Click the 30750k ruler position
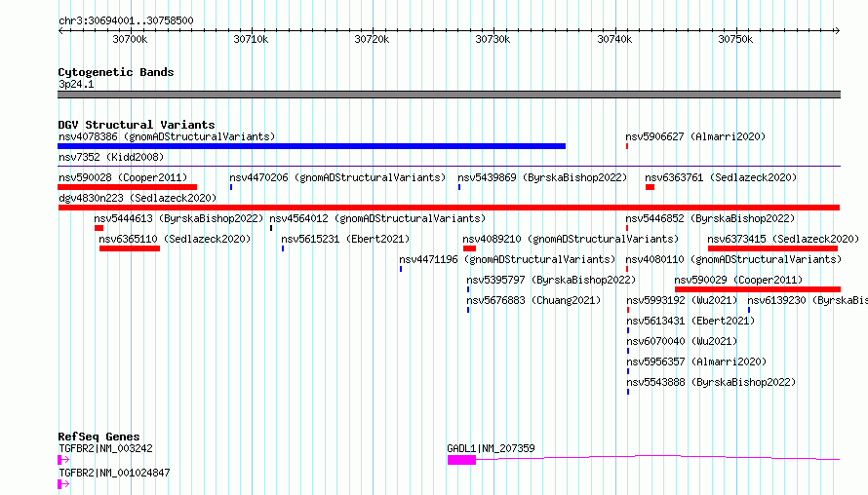This screenshot has height=495, width=868. pyautogui.click(x=735, y=39)
